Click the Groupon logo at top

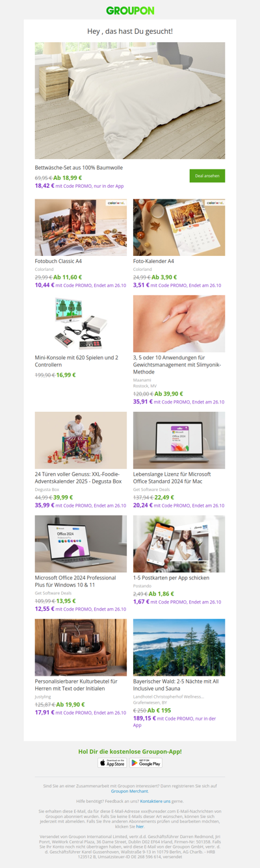click(x=130, y=10)
